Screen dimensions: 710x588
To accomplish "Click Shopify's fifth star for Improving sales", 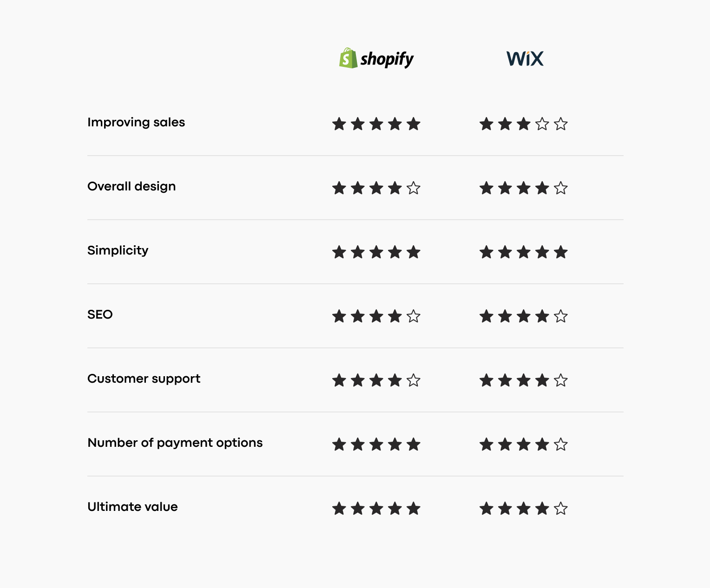I will (x=414, y=124).
